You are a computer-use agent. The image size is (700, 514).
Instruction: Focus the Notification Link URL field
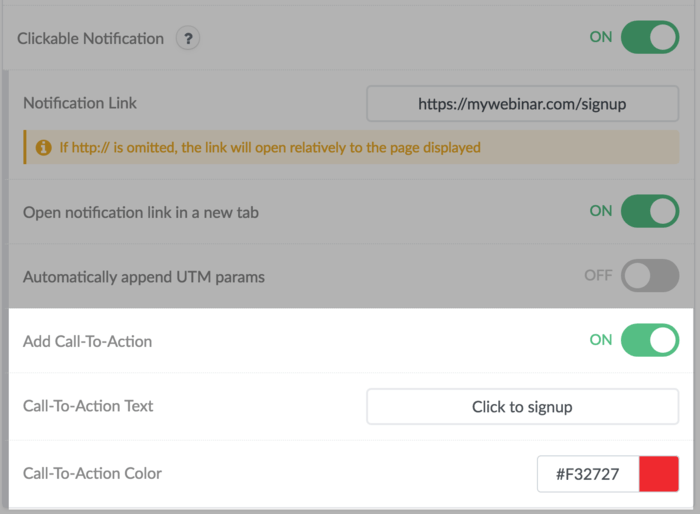pyautogui.click(x=522, y=103)
